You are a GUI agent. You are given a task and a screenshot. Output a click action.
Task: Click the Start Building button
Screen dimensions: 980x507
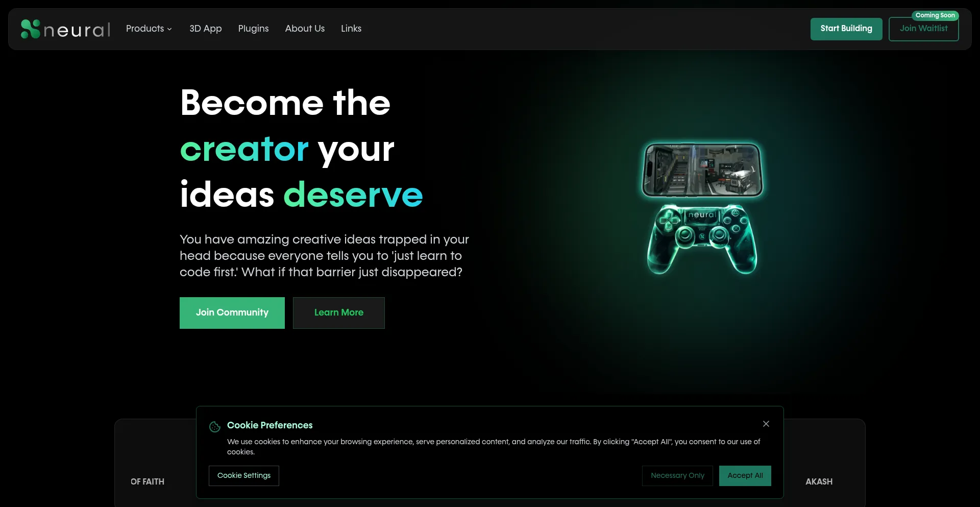point(846,29)
